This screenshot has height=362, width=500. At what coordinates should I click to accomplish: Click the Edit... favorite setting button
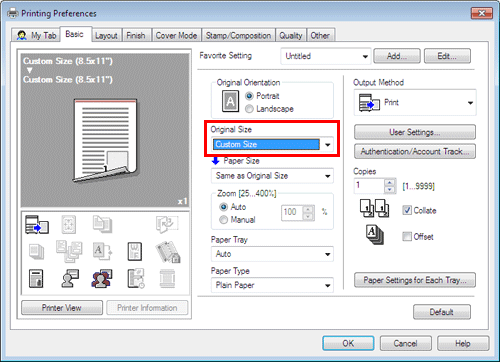pyautogui.click(x=447, y=56)
